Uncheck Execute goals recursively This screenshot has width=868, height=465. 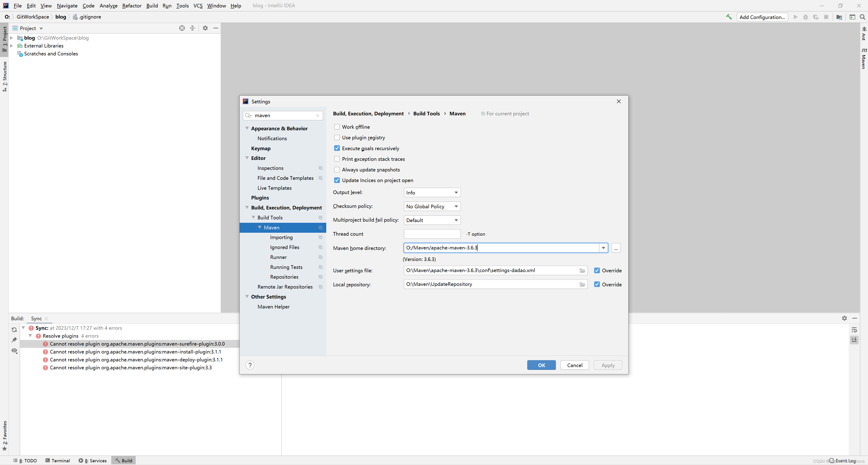(337, 148)
